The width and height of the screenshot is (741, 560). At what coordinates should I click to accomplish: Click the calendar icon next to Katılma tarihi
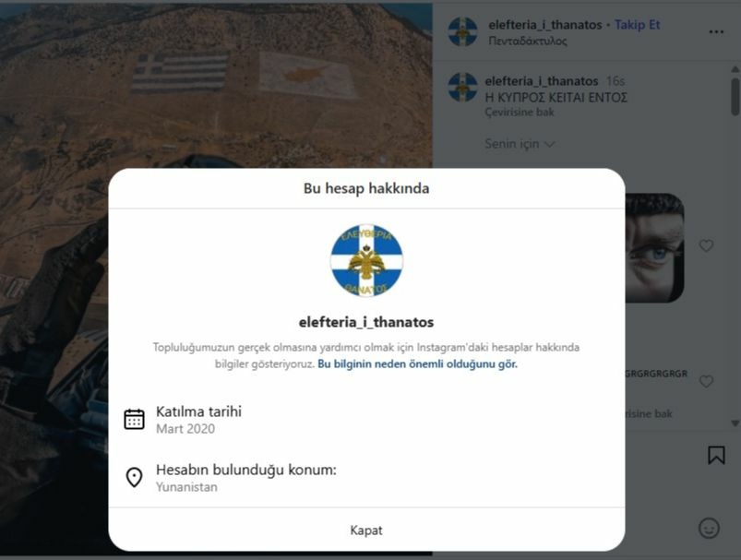(x=134, y=419)
